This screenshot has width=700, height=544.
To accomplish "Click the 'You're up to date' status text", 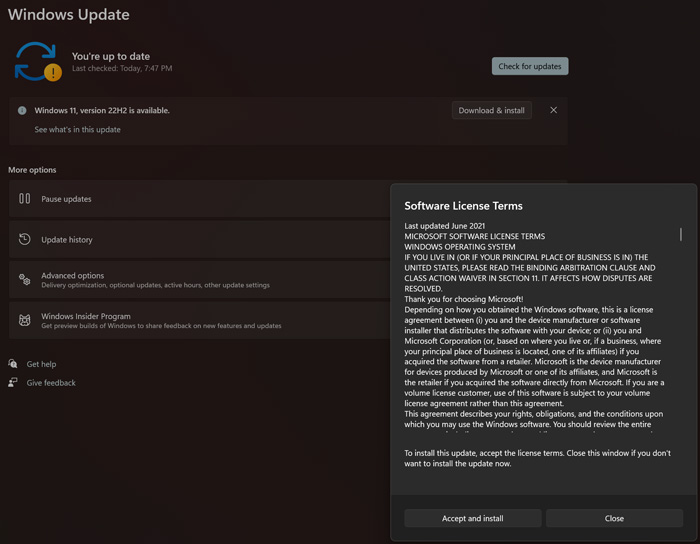I will [x=111, y=56].
